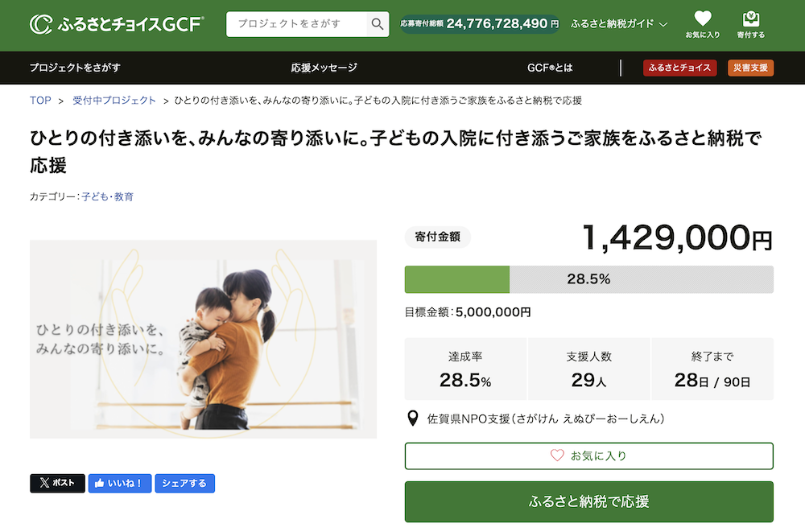Click the orange 災害支援 button
Viewport: 805px width, 532px height.
(x=750, y=68)
